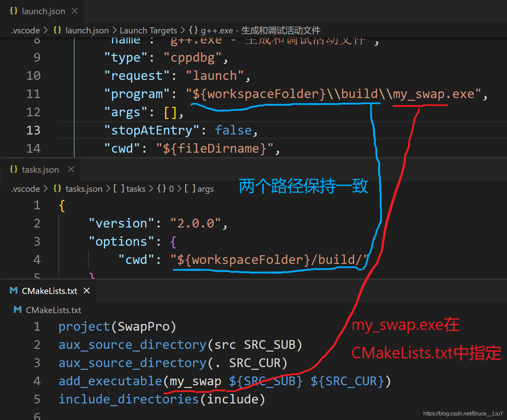Click tasks.json file in the breadcrumb
The image size is (507, 420).
[x=84, y=189]
